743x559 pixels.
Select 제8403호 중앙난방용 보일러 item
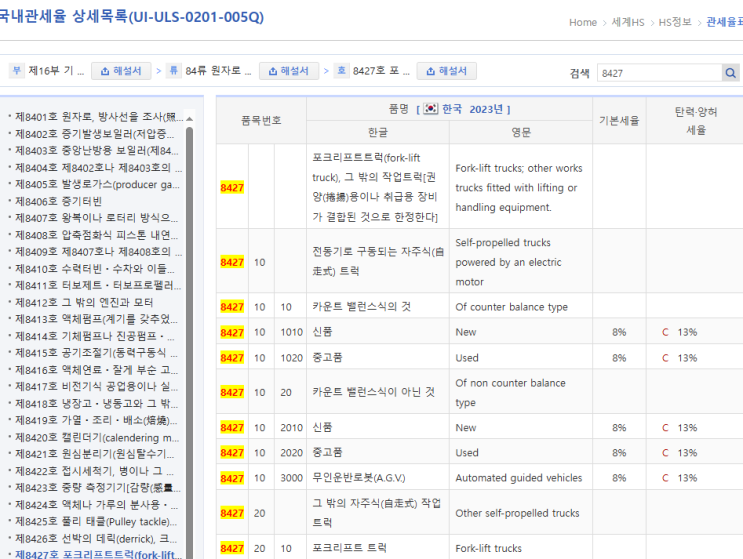click(x=97, y=151)
